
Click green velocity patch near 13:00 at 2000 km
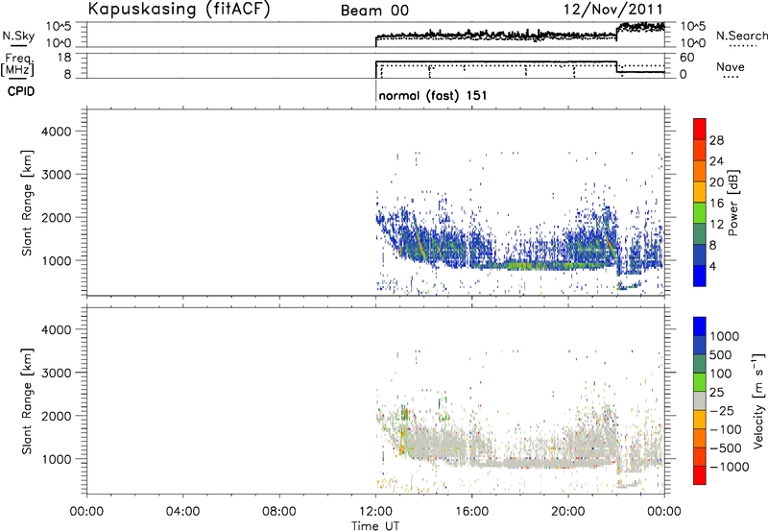[404, 413]
